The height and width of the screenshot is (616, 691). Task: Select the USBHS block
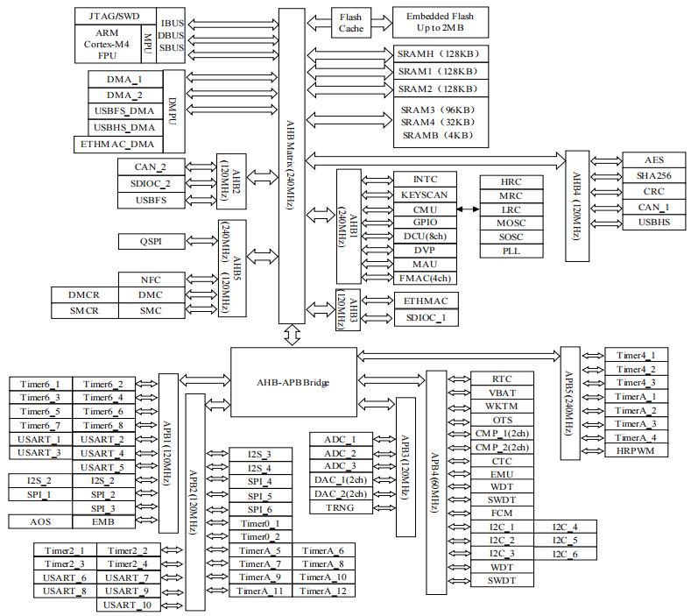(654, 222)
